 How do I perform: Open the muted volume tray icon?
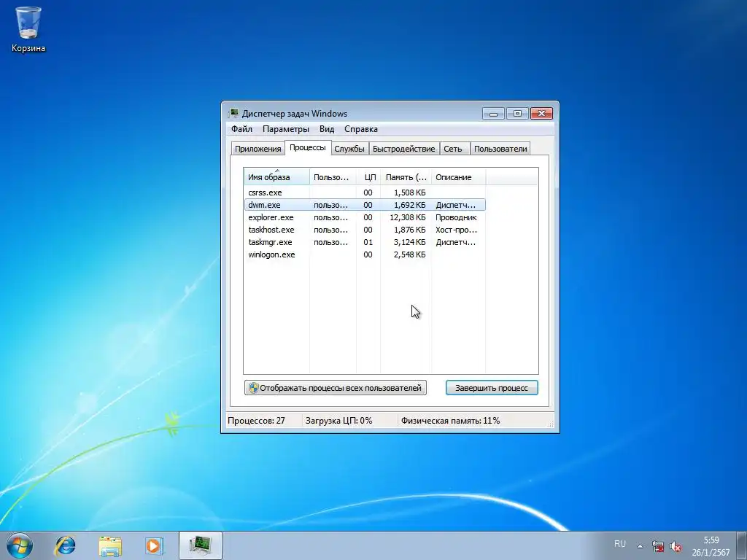click(675, 546)
